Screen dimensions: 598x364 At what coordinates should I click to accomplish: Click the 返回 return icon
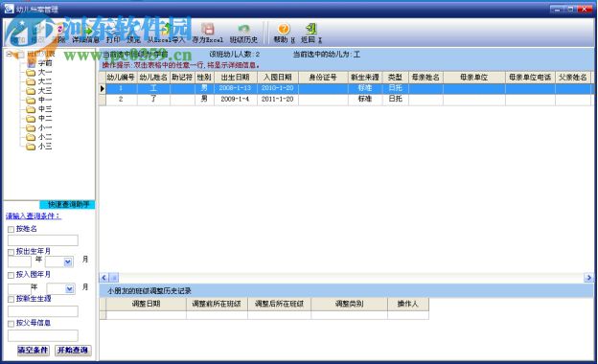pos(311,33)
